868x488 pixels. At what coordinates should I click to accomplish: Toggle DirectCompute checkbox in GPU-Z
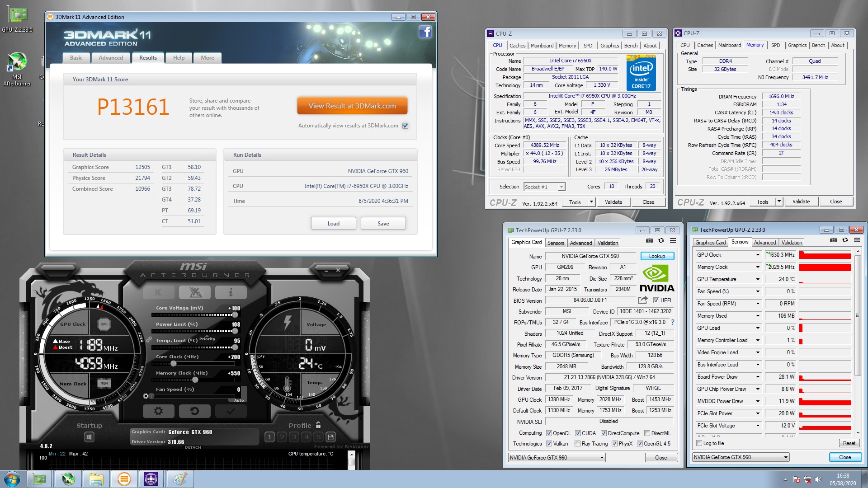click(604, 433)
